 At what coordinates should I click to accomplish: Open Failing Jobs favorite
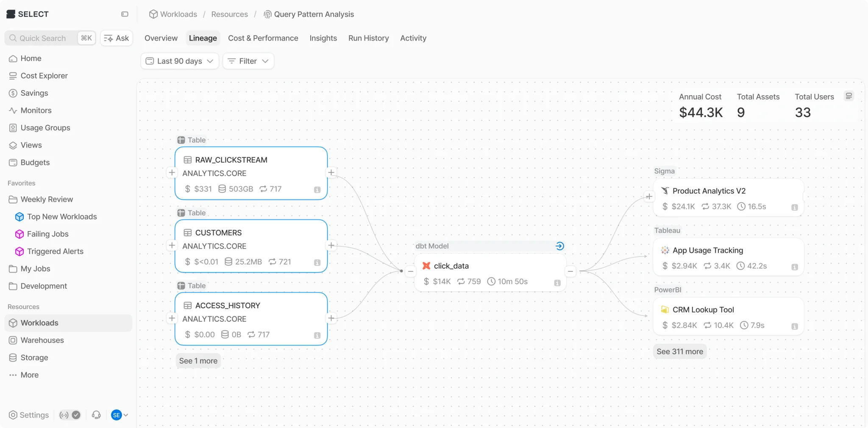click(47, 234)
